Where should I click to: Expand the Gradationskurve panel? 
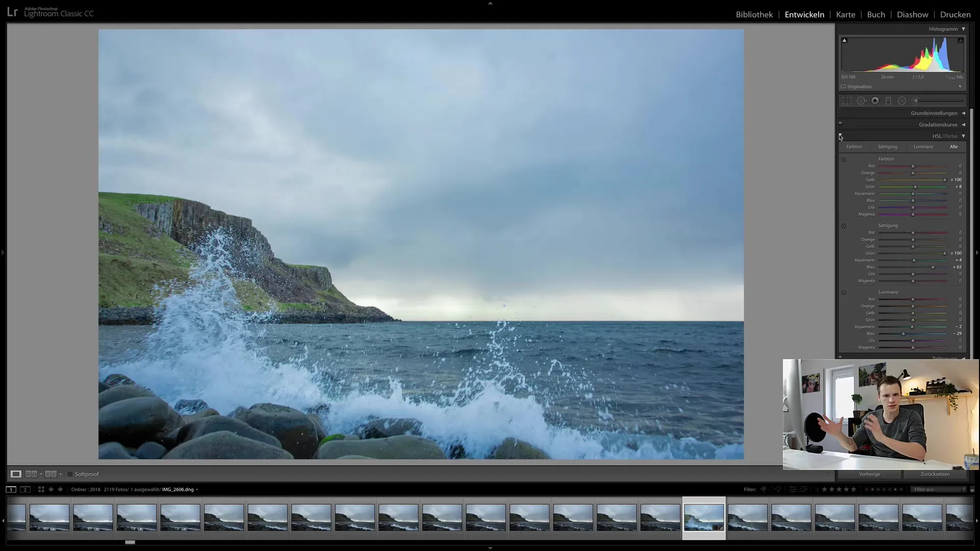(x=964, y=125)
